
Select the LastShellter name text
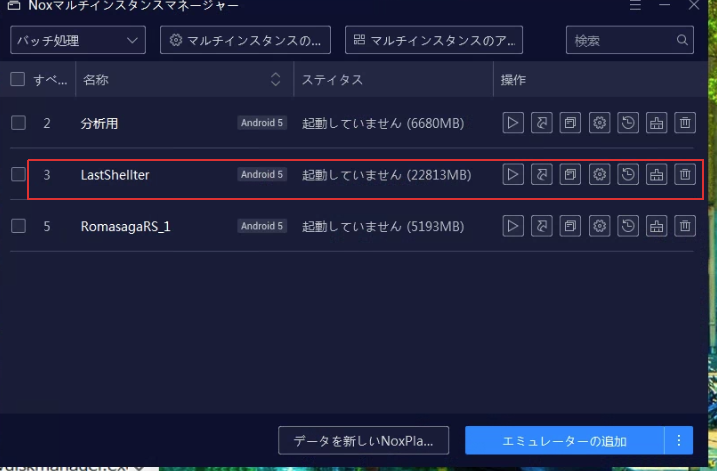[115, 175]
